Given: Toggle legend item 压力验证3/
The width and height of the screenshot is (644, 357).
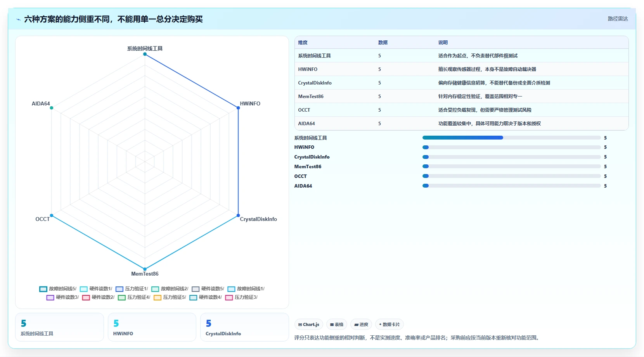Looking at the screenshot, I should (x=241, y=297).
